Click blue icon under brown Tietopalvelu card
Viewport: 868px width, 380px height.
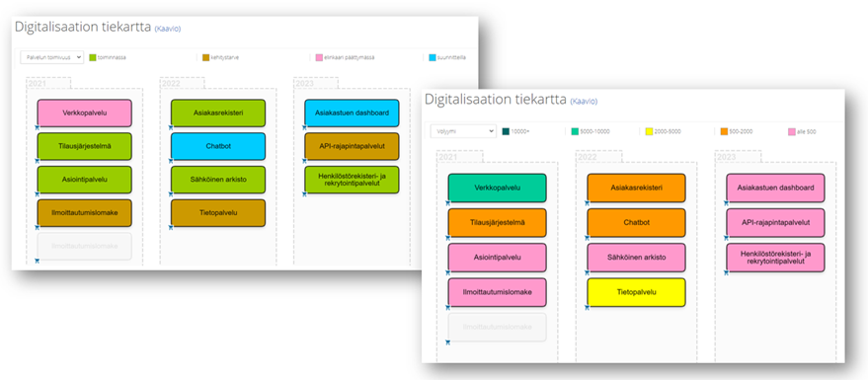[x=171, y=227]
